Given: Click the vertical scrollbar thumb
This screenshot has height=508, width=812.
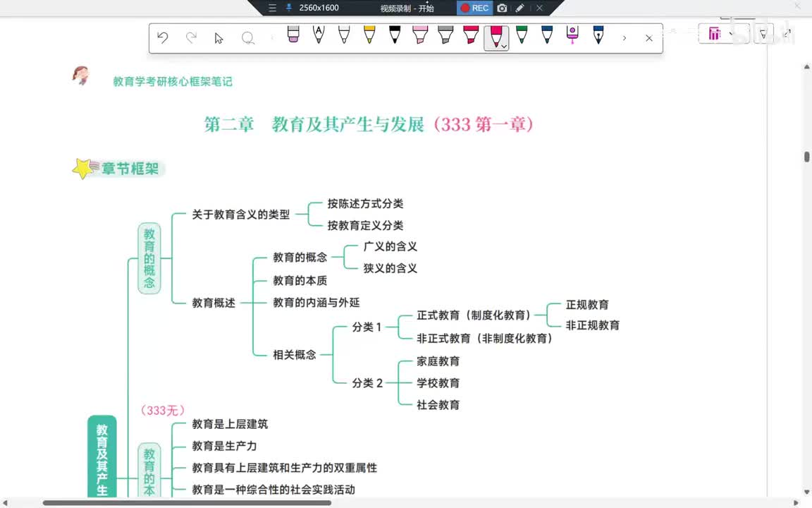Looking at the screenshot, I should [807, 157].
